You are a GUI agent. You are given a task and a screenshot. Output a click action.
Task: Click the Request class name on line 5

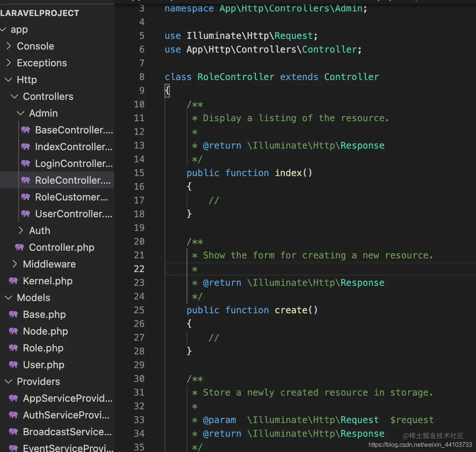(293, 36)
